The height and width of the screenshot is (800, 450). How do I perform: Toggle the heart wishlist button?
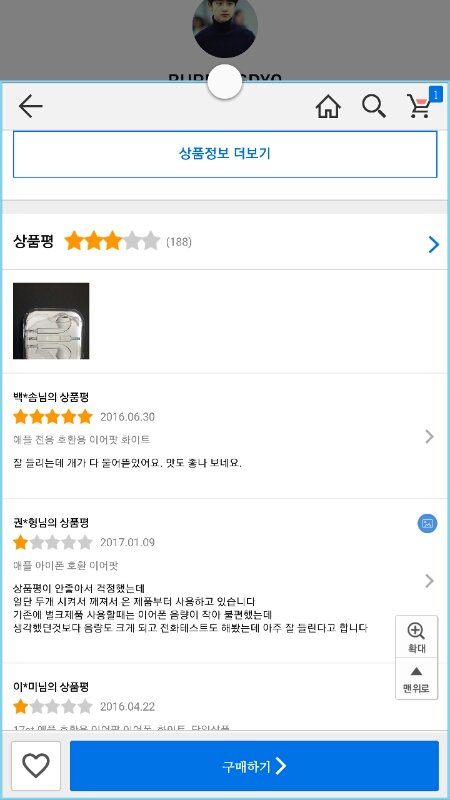click(x=36, y=766)
